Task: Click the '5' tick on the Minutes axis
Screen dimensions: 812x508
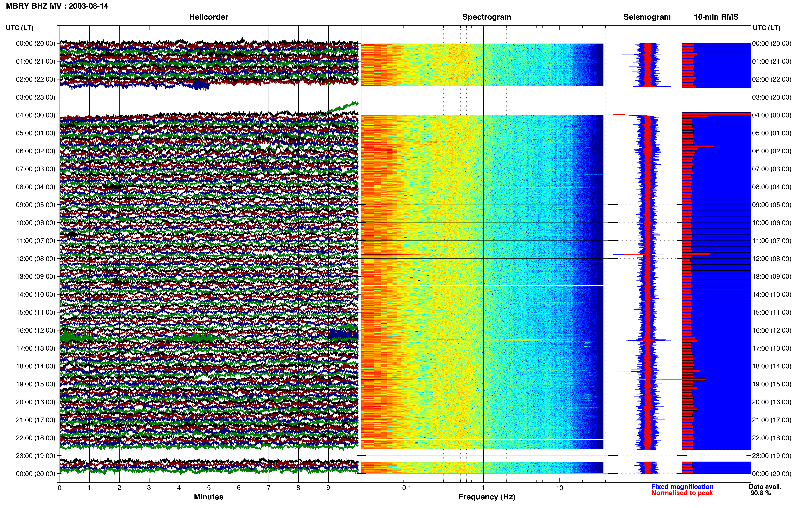Action: 209,488
